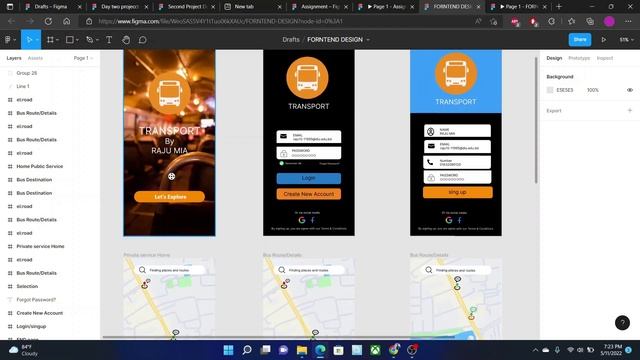
Task: Open Windows taskbar search
Action: 247,350
